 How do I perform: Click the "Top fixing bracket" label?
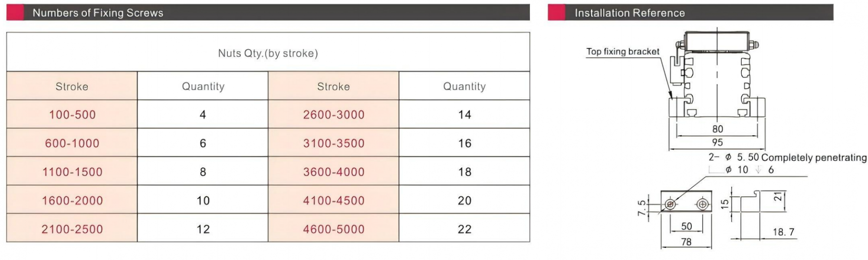tap(622, 52)
